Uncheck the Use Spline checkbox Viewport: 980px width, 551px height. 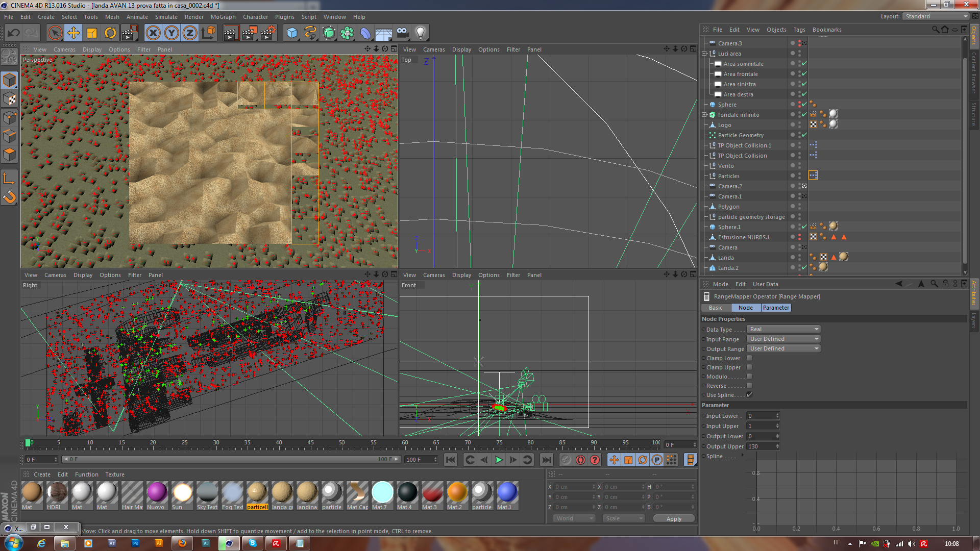tap(749, 395)
